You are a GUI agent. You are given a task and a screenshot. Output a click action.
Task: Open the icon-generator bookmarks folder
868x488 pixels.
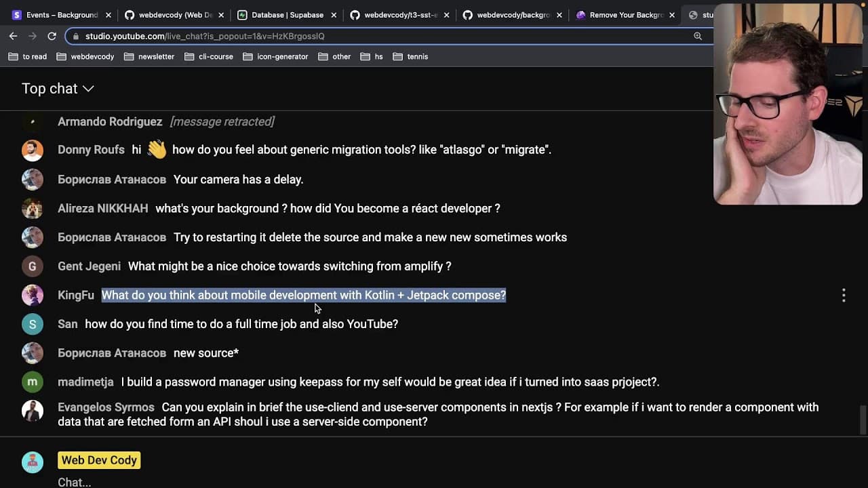(x=275, y=57)
